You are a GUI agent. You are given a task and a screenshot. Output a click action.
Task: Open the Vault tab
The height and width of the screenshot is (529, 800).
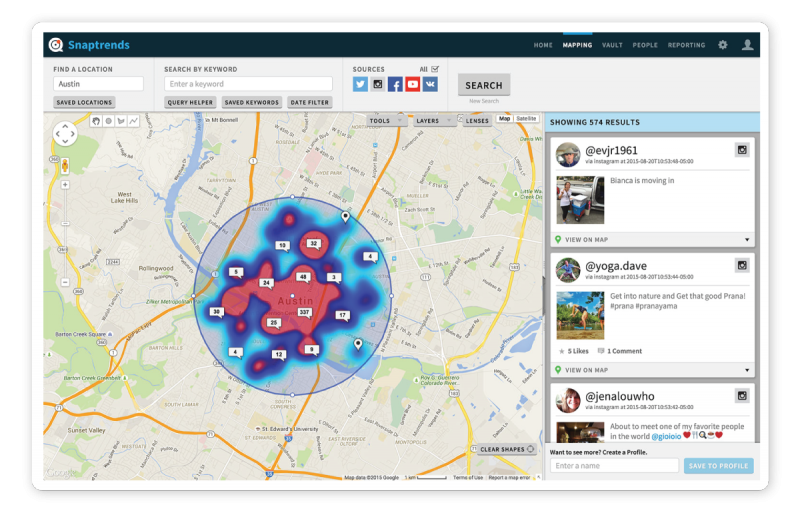pyautogui.click(x=612, y=45)
